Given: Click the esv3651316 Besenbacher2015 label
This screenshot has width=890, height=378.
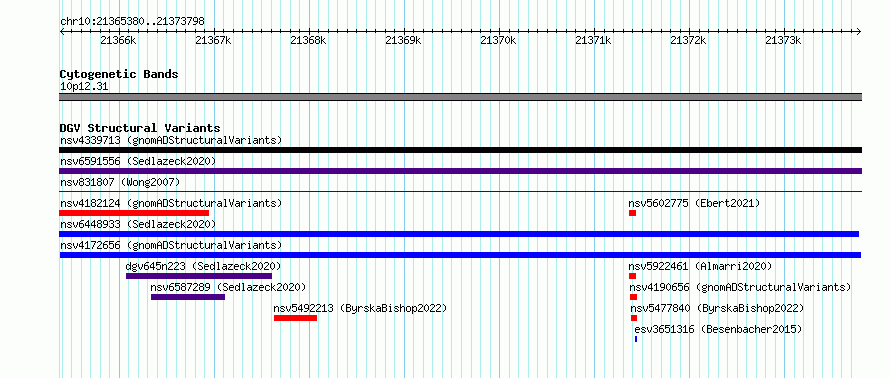Looking at the screenshot, I should click(x=718, y=329).
